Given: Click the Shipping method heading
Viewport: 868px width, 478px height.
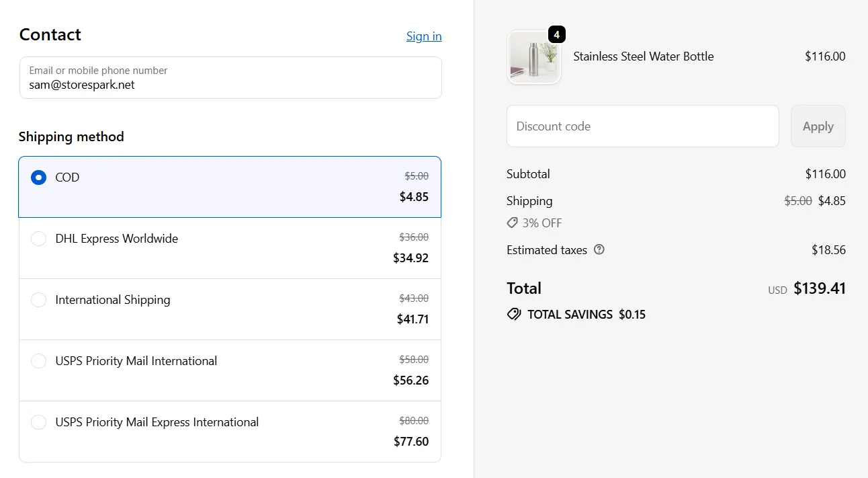Looking at the screenshot, I should 71,136.
